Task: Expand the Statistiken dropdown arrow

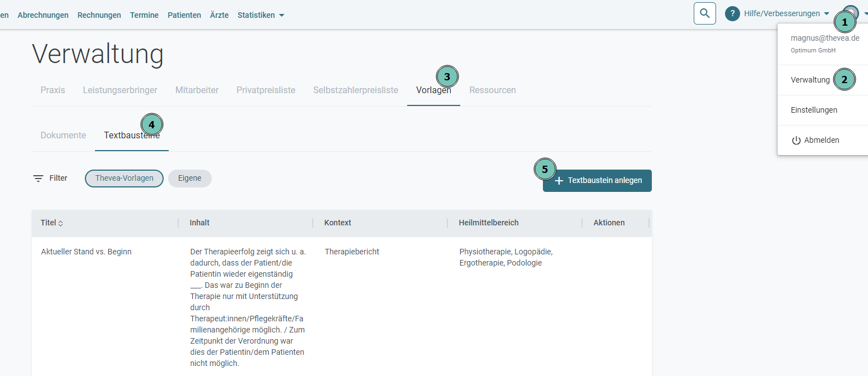Action: [x=282, y=15]
